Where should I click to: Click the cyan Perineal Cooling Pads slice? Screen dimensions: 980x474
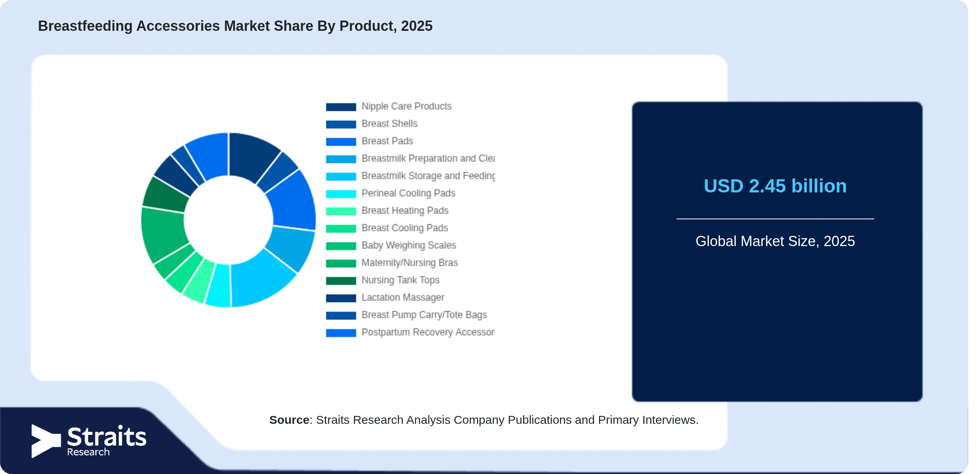tap(219, 285)
